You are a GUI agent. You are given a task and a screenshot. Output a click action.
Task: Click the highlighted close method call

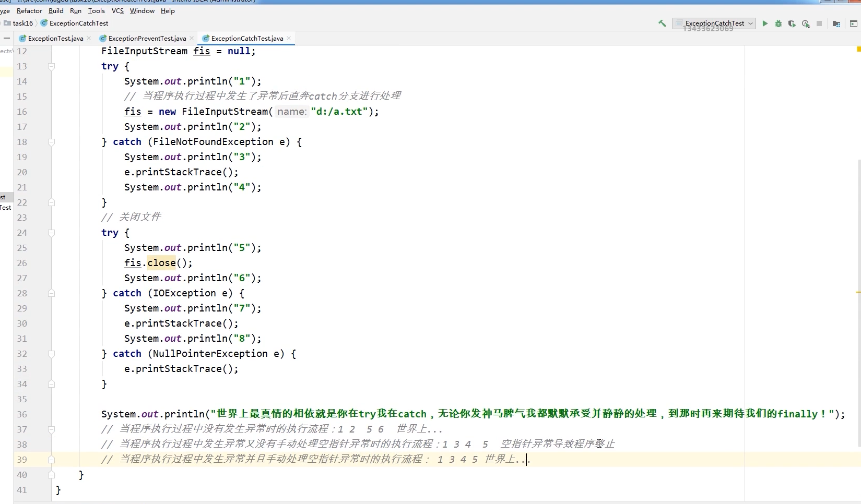click(161, 263)
